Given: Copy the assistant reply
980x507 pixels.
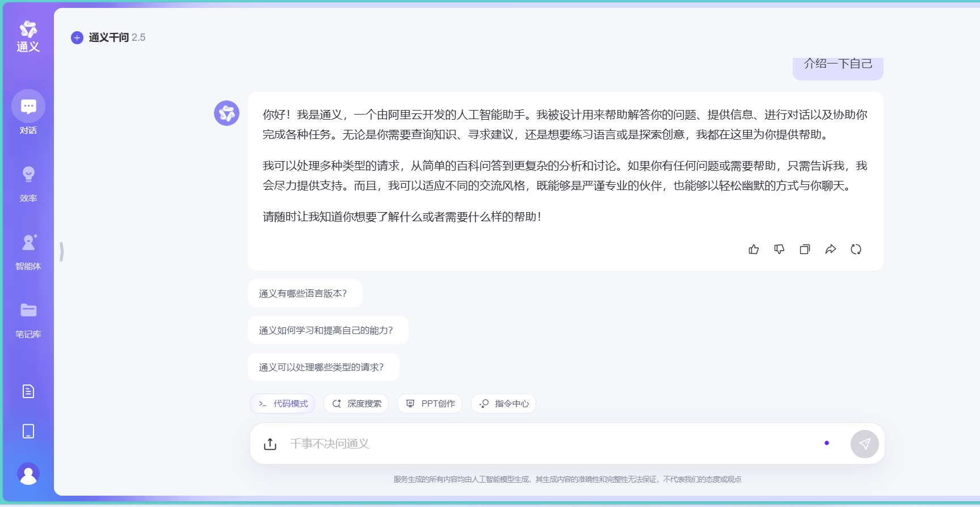Looking at the screenshot, I should [x=805, y=250].
